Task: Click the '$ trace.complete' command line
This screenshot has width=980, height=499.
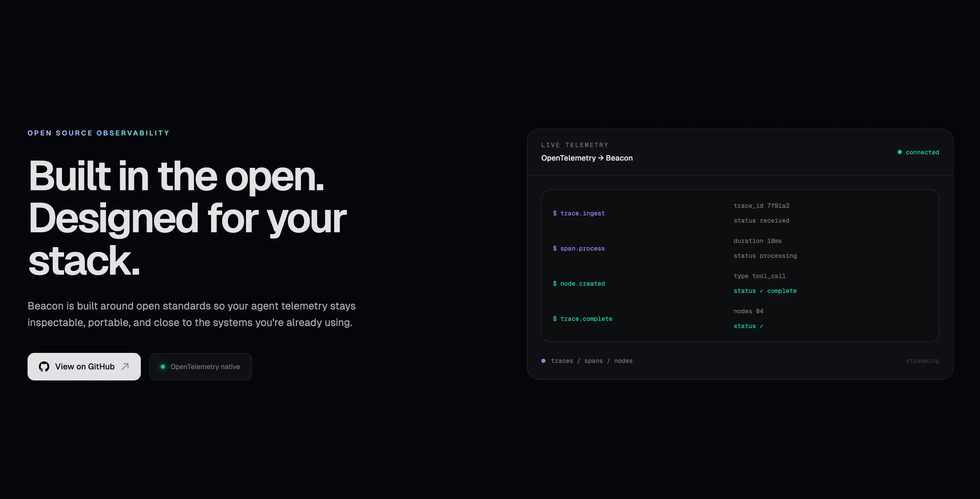Action: pyautogui.click(x=582, y=318)
